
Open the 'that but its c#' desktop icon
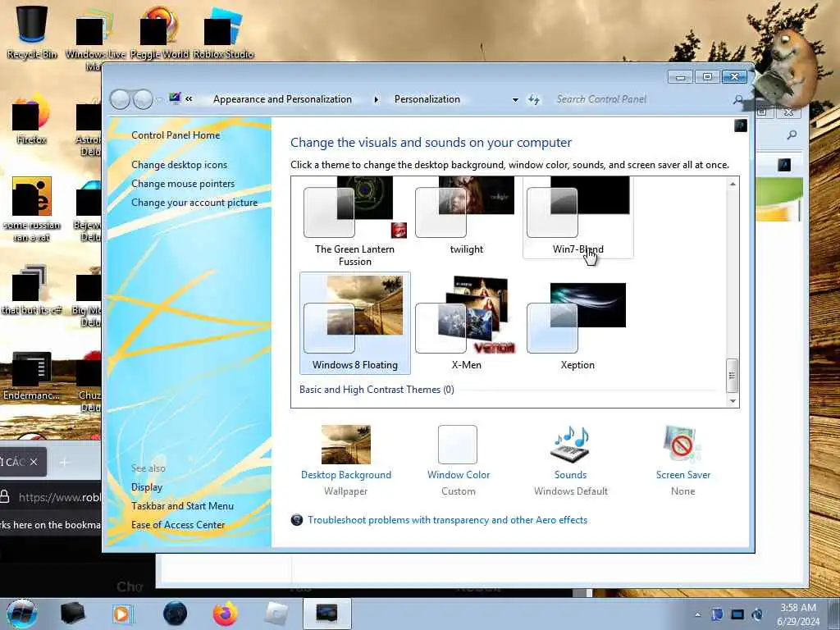[x=32, y=290]
